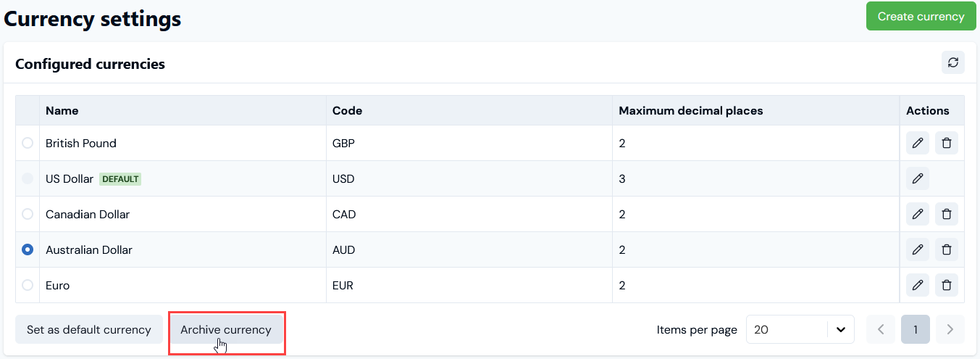Edit the Euro currency
This screenshot has height=359, width=980.
918,286
